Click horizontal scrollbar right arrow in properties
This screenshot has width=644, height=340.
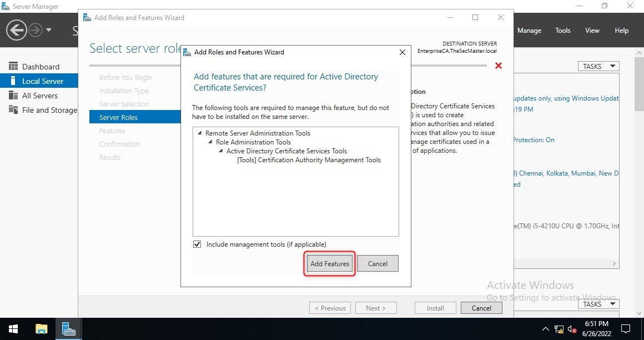click(615, 263)
